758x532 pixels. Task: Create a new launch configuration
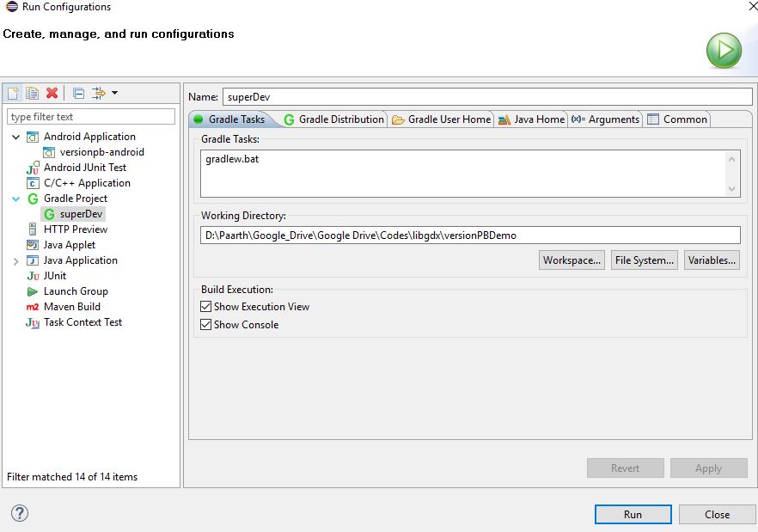click(x=14, y=93)
